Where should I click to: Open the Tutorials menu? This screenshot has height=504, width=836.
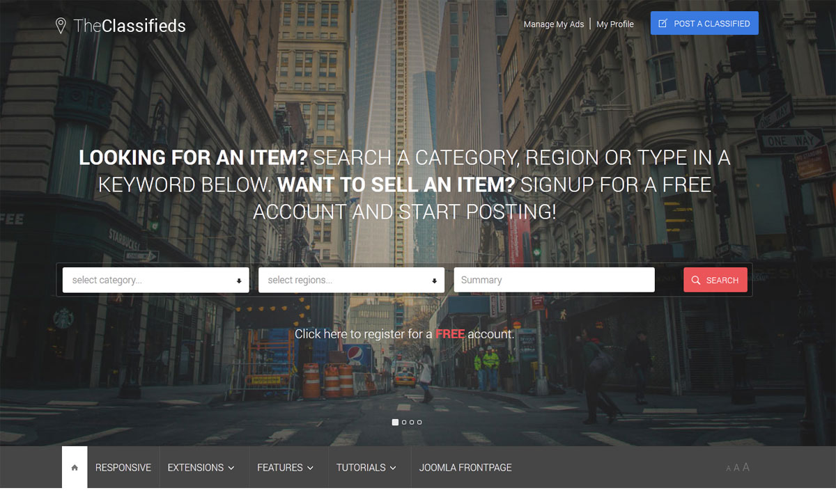tap(366, 468)
